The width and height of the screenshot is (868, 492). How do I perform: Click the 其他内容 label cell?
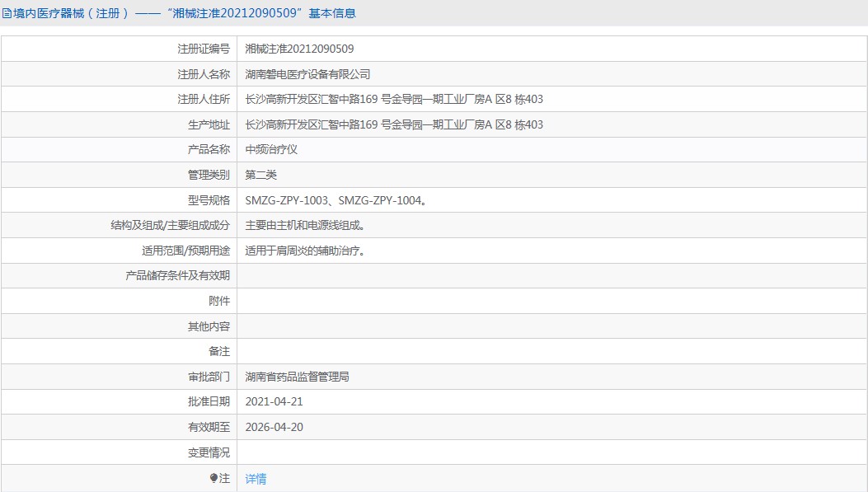(x=119, y=326)
